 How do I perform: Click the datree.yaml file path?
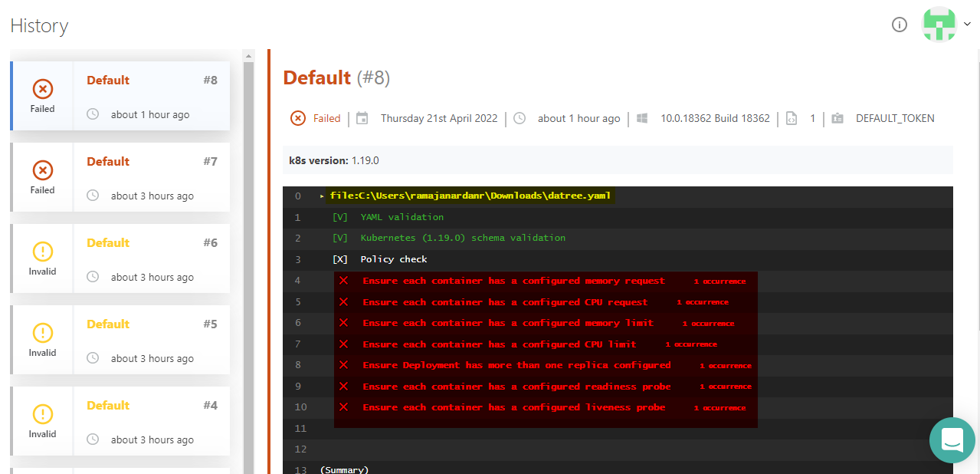point(470,196)
